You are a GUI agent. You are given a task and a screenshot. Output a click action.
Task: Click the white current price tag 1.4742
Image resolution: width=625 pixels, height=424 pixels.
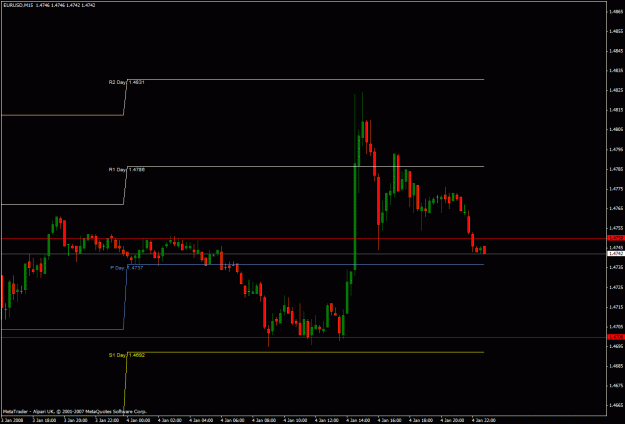[615, 253]
